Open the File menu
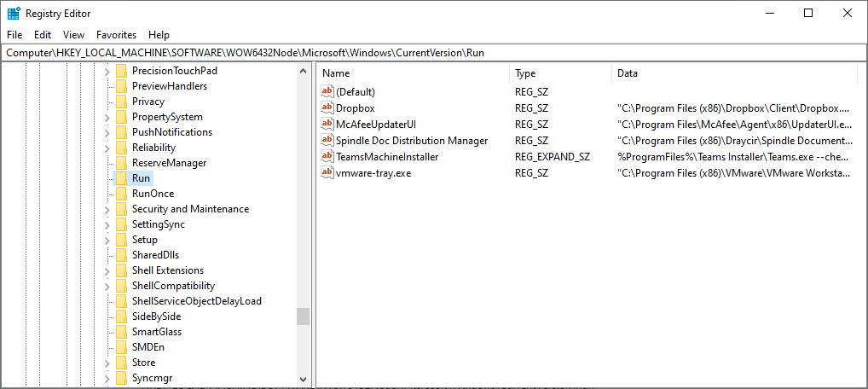This screenshot has height=389, width=868. point(14,35)
